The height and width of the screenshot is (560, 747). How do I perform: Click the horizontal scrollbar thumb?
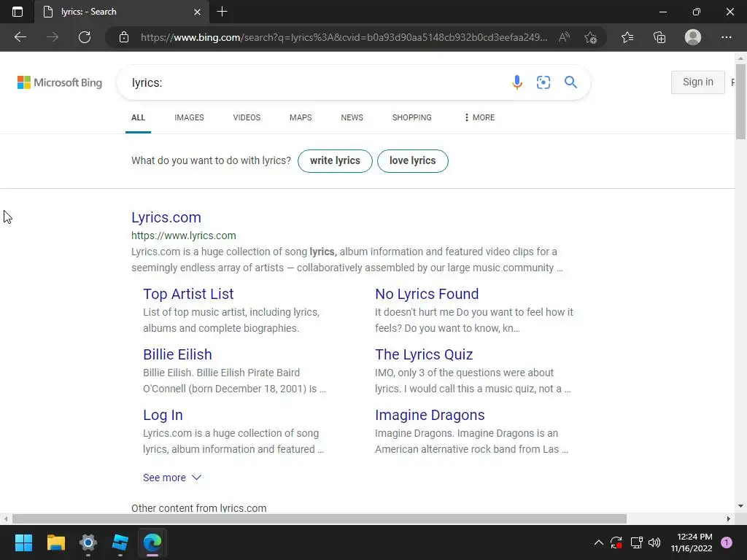(320, 518)
